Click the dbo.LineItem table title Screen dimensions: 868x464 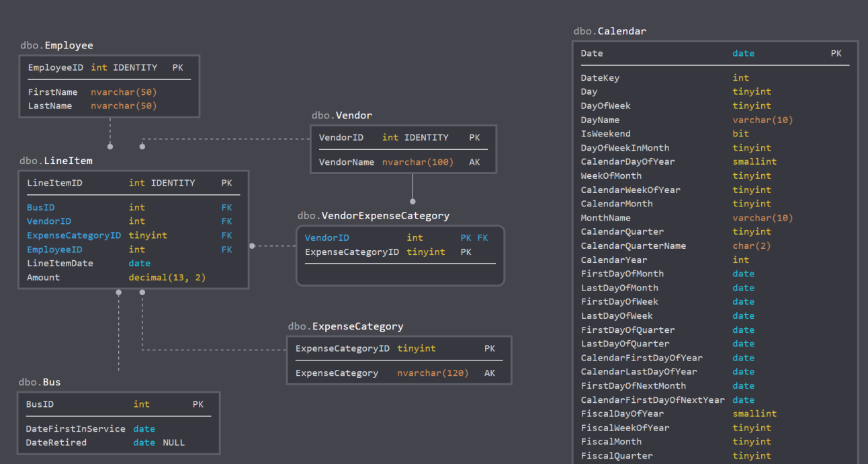(56, 161)
